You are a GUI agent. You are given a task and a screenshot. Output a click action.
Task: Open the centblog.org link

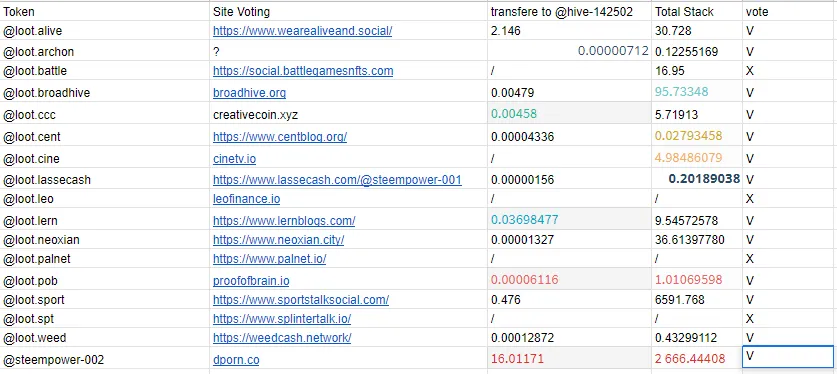coord(280,137)
